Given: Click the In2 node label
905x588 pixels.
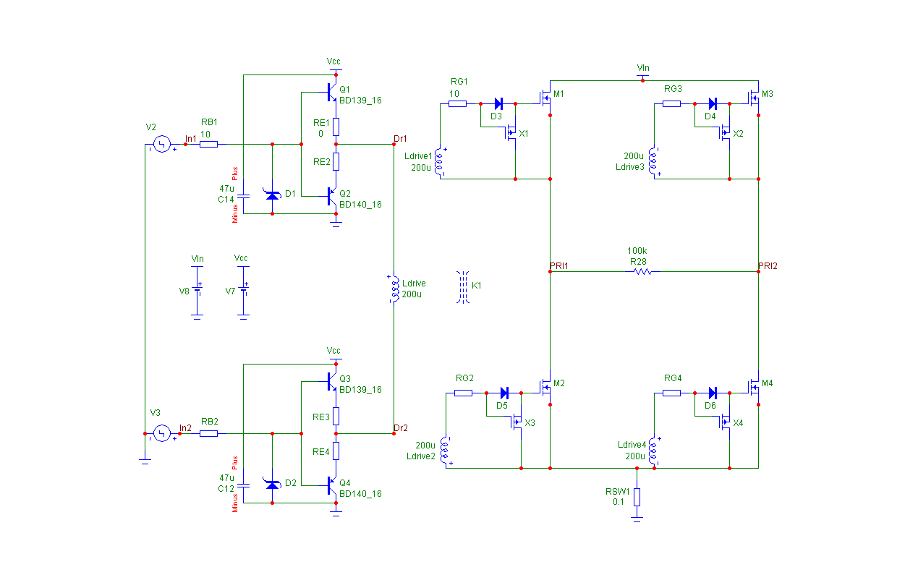Looking at the screenshot, I should pos(186,427).
